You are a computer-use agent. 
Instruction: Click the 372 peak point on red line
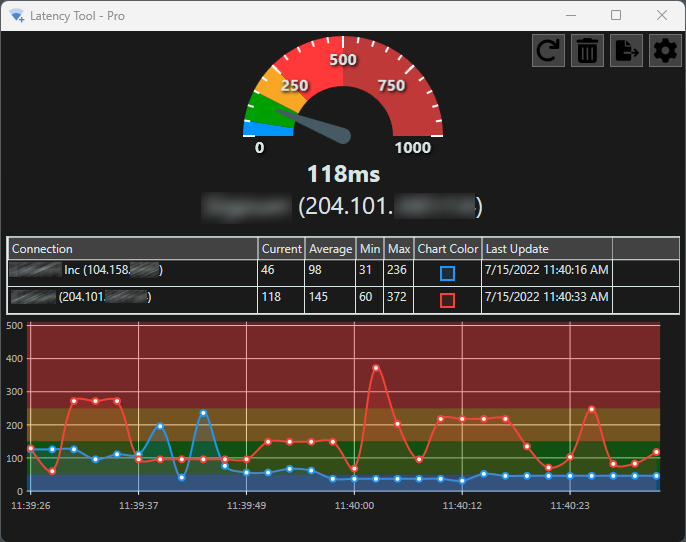pos(376,368)
